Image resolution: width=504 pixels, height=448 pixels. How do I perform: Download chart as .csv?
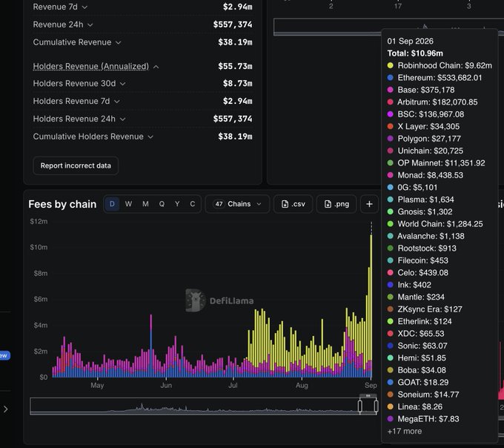294,204
